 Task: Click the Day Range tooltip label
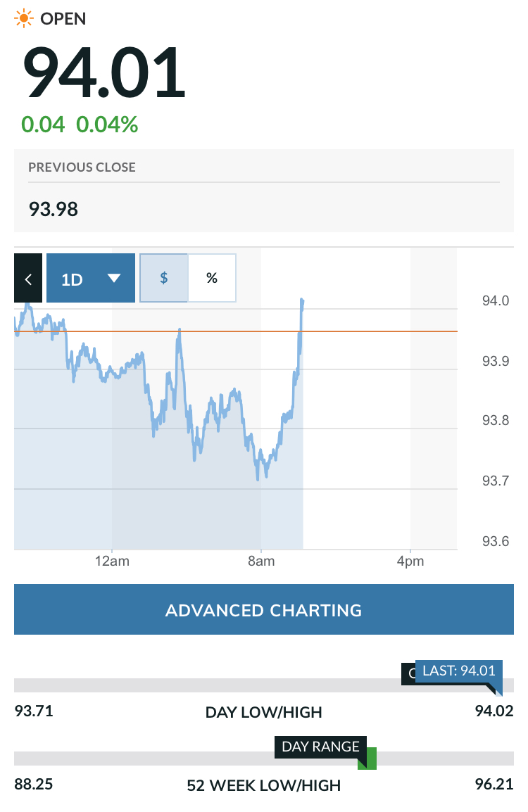pyautogui.click(x=320, y=747)
